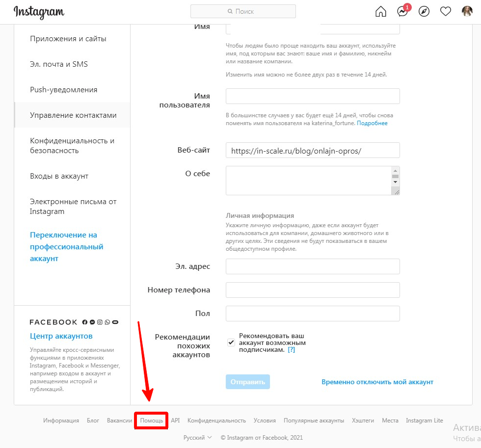
Task: Click scroll down arrow in О себе box
Action: pos(396,182)
